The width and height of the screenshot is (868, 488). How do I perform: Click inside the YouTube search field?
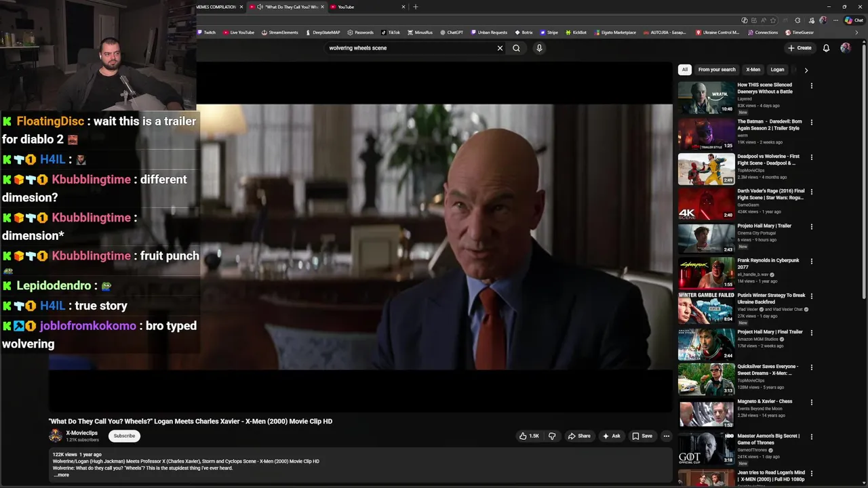pos(409,48)
